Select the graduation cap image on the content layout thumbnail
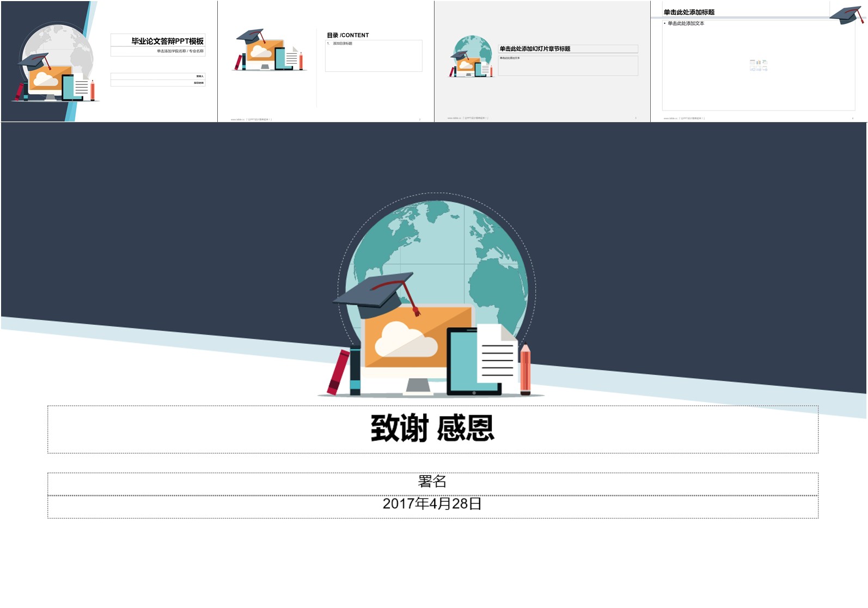Image resolution: width=868 pixels, height=608 pixels. (x=847, y=15)
